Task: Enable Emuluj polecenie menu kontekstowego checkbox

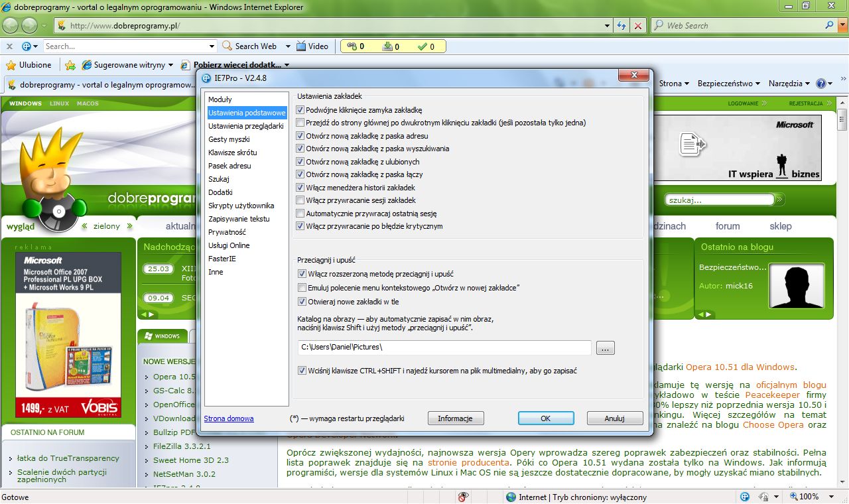Action: (302, 288)
